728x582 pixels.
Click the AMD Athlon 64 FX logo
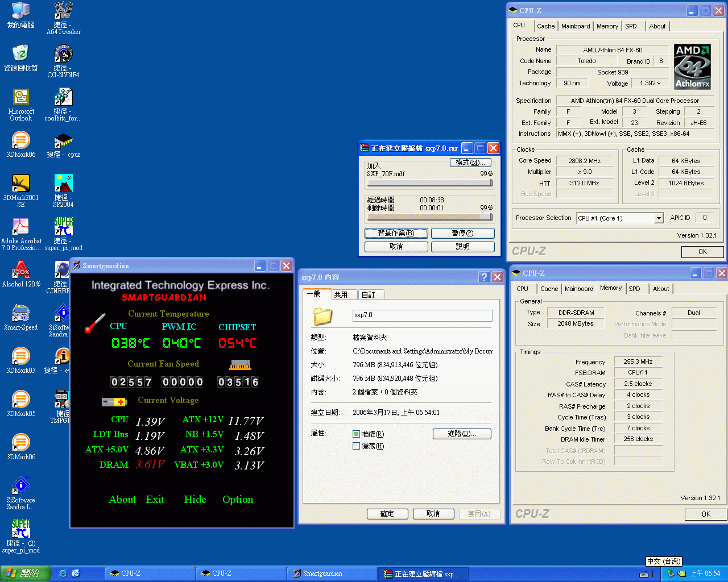tap(692, 66)
